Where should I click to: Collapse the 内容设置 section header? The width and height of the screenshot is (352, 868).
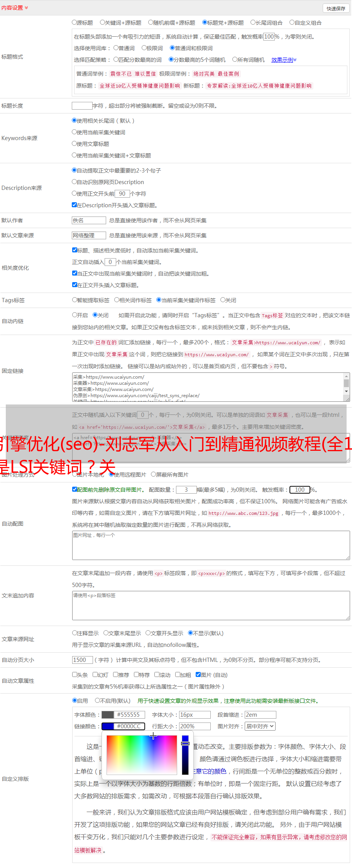[x=15, y=8]
